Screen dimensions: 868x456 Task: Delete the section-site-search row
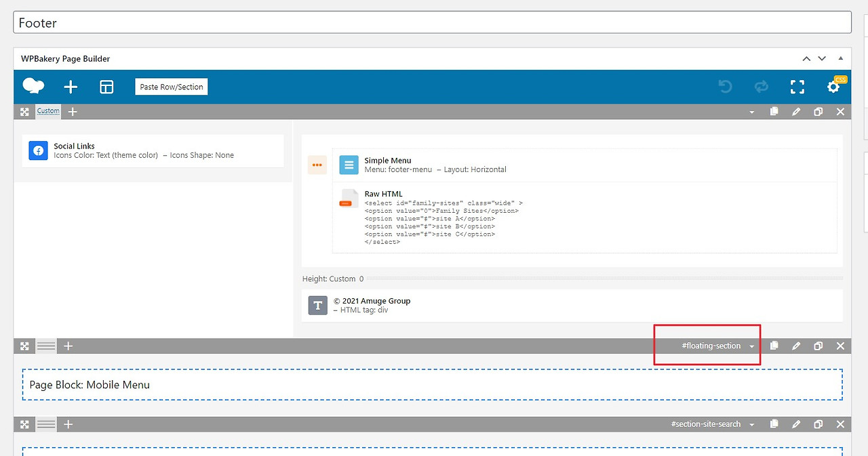[841, 424]
